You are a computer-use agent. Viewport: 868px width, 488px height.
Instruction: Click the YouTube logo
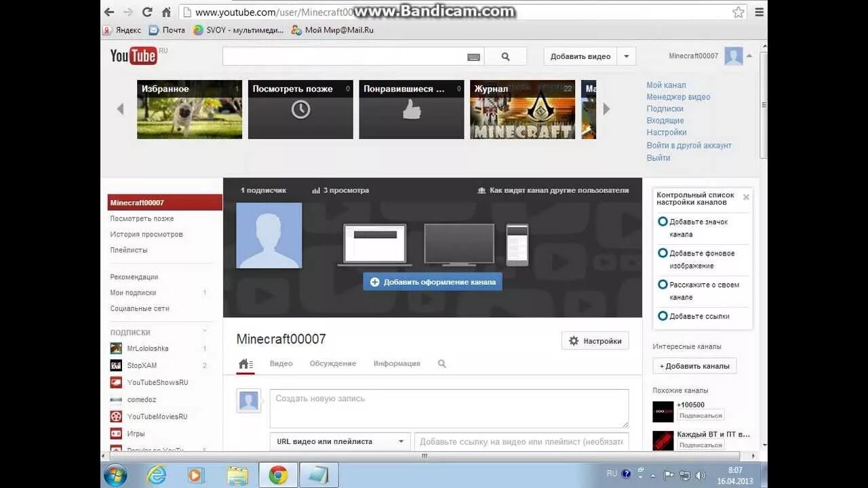point(134,56)
